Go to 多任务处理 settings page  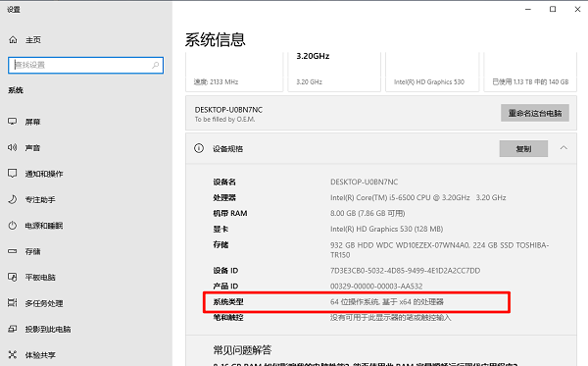86,303
